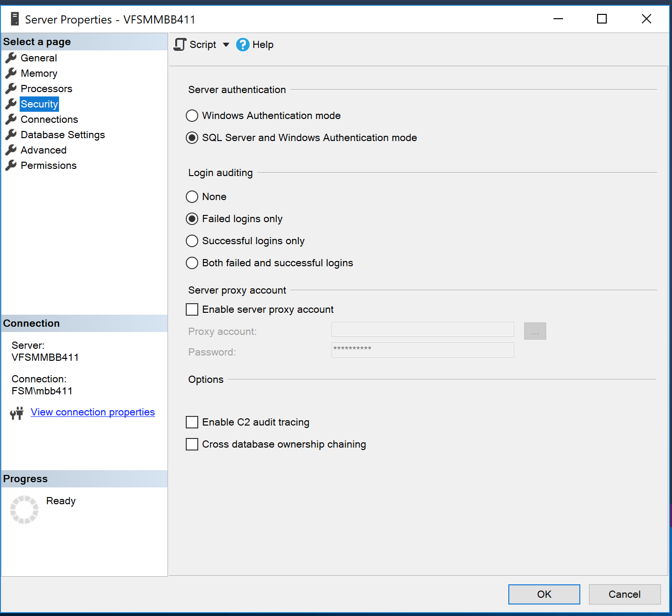
Task: Click the wrench icon beside Permissions
Action: tap(11, 166)
